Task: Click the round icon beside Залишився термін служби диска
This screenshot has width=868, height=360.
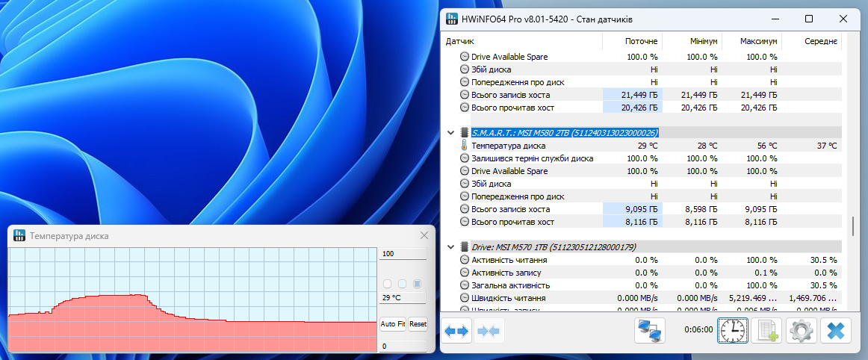Action: point(465,158)
